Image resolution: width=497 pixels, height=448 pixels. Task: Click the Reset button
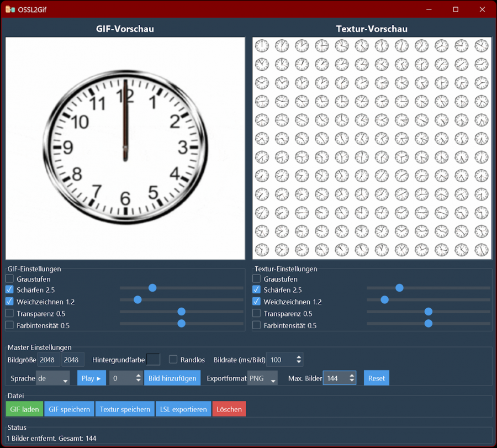[377, 378]
